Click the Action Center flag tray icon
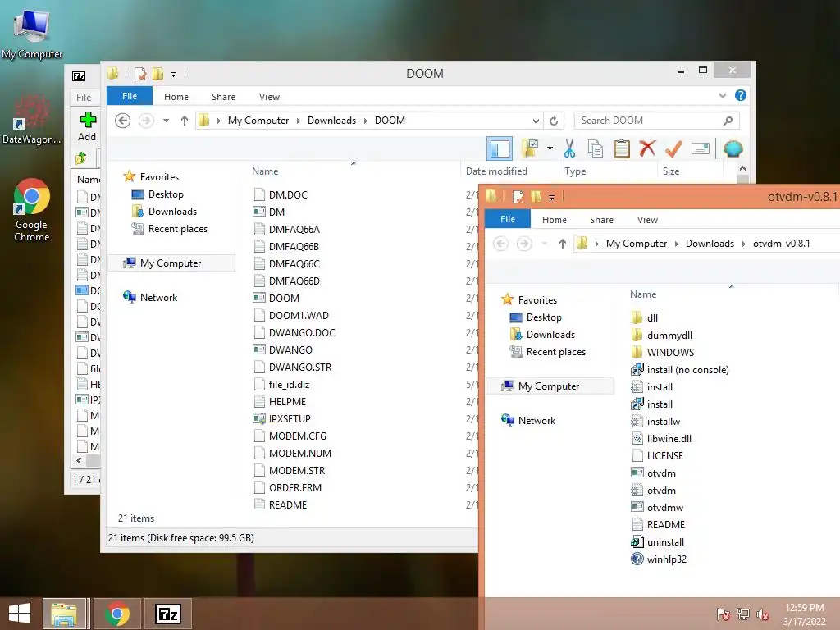840x630 pixels. (724, 614)
